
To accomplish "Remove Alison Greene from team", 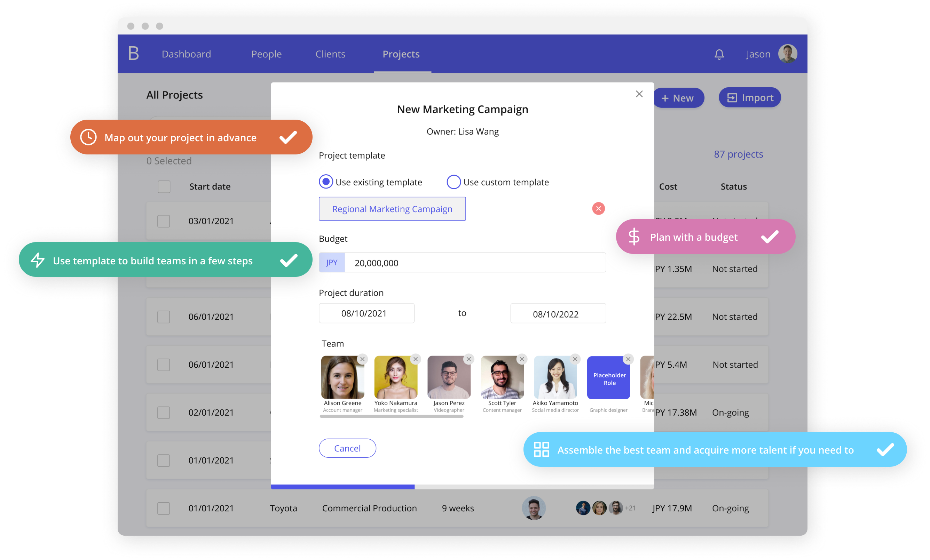I will pos(362,359).
